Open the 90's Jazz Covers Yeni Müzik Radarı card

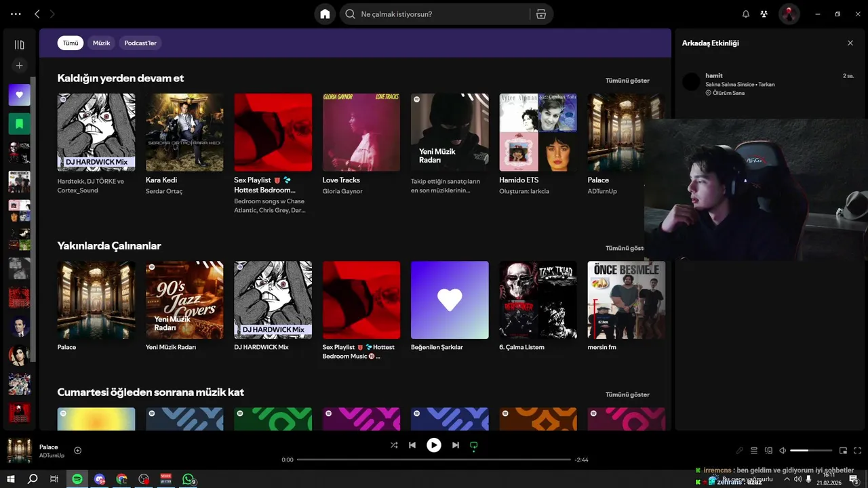point(184,300)
